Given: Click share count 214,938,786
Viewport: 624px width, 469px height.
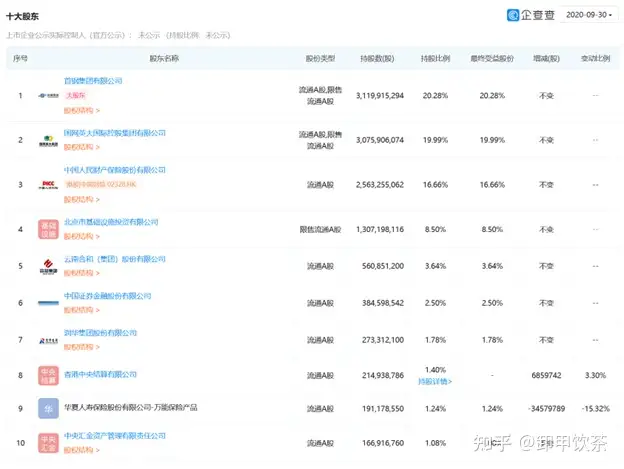Looking at the screenshot, I should click(383, 376).
